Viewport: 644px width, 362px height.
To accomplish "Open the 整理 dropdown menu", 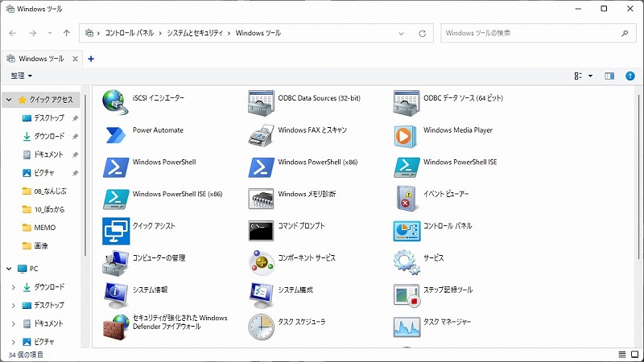I will [x=22, y=76].
